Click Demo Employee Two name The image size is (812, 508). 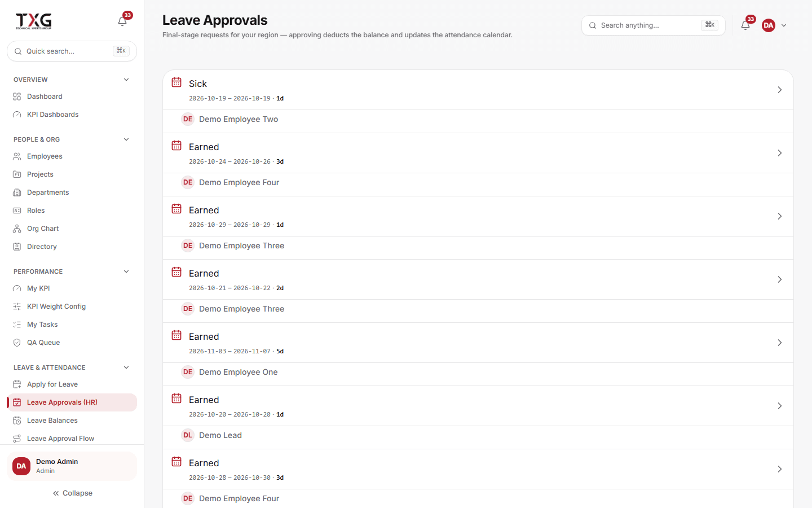pos(239,119)
